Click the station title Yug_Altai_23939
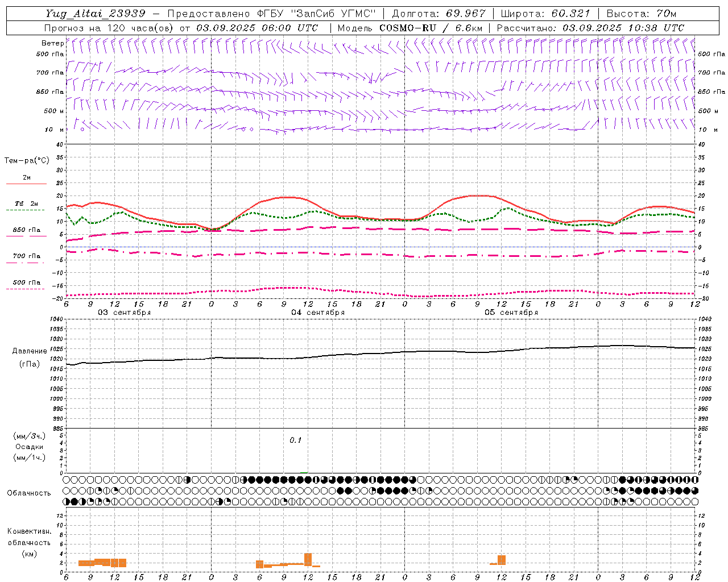 [x=96, y=14]
